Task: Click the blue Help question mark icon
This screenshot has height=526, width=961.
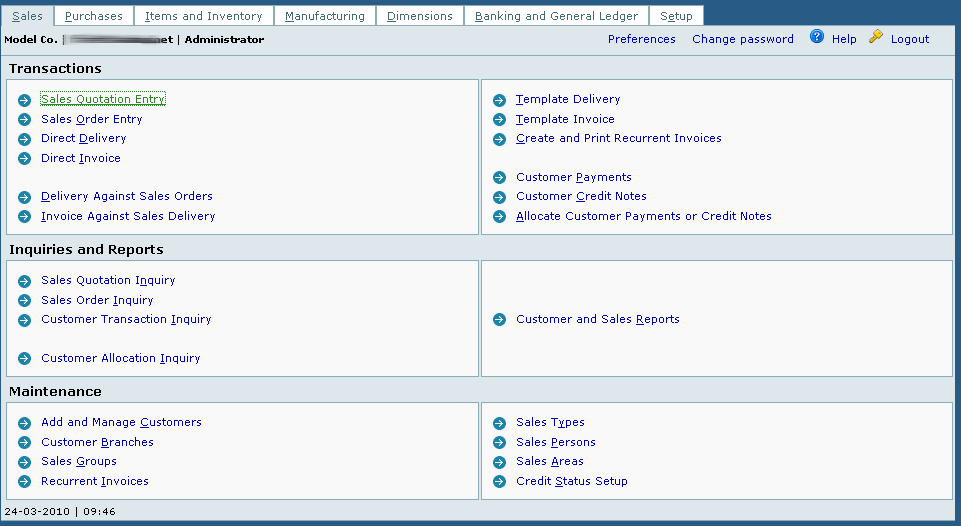Action: (816, 36)
